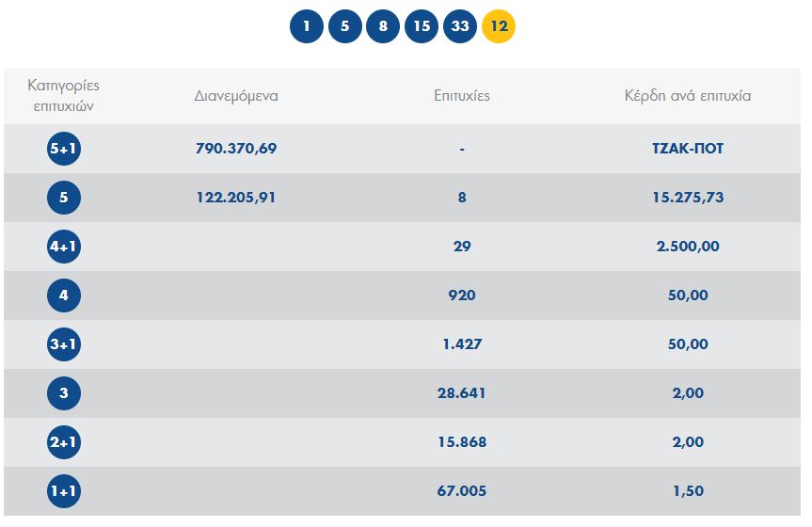This screenshot has height=527, width=812.
Task: Click the Κατηγορίες επιτυχιών column header
Action: (x=64, y=96)
